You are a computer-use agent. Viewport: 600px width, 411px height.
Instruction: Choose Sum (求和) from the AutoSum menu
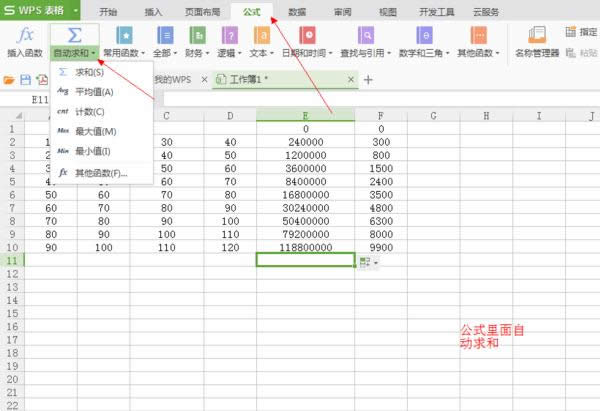[89, 72]
